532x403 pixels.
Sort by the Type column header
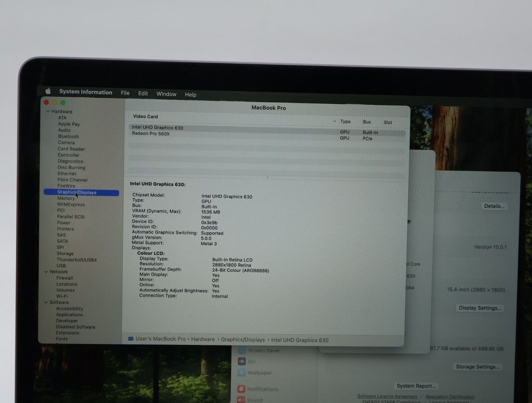click(345, 121)
